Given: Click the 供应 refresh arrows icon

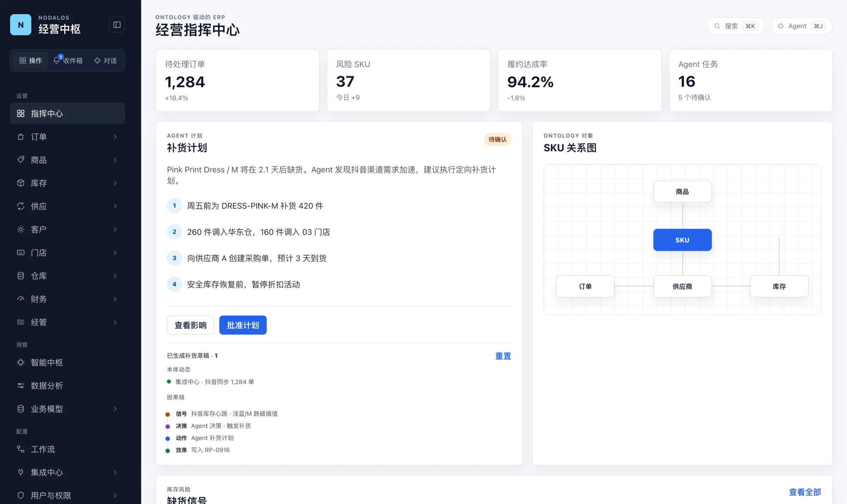Looking at the screenshot, I should coord(21,206).
